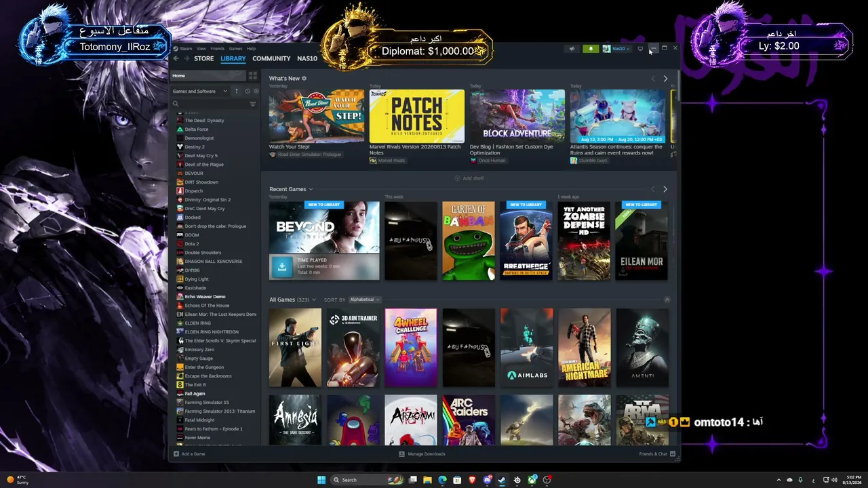Open the View menu
This screenshot has height=488, width=868.
(201, 49)
